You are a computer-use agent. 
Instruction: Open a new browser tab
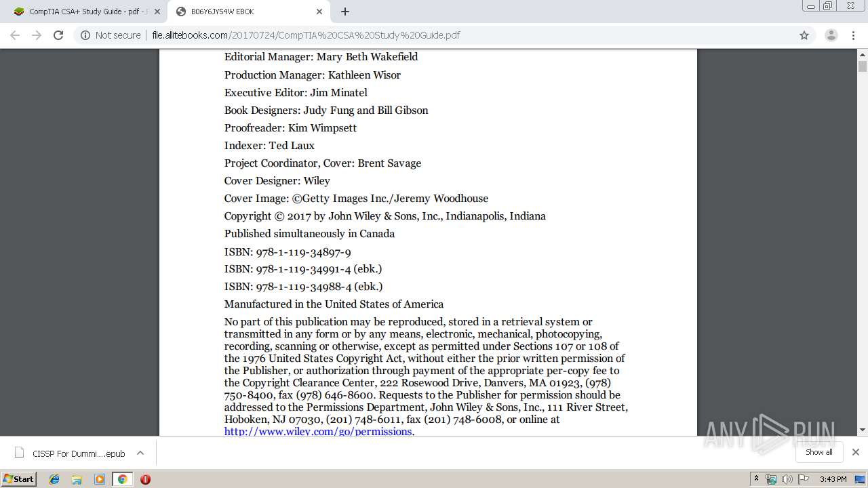coord(345,12)
